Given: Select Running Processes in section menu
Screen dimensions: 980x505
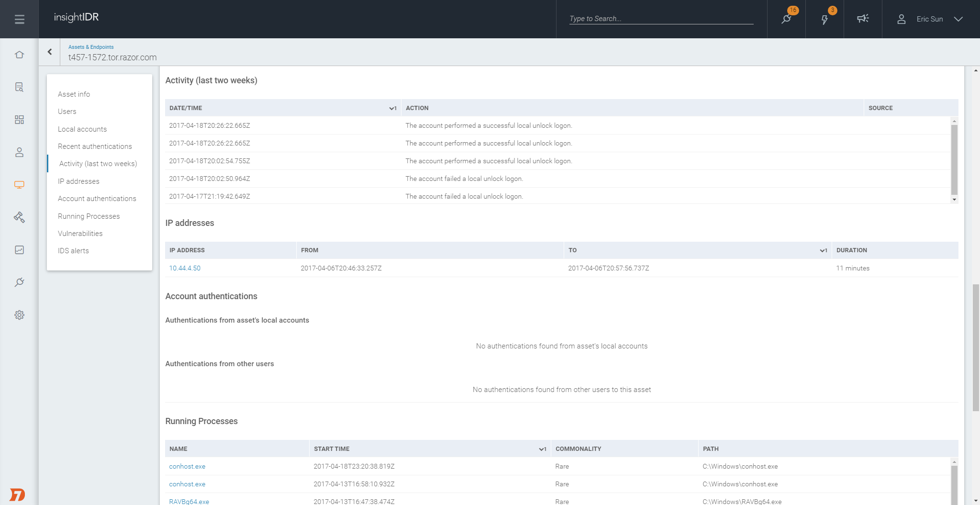Looking at the screenshot, I should [89, 216].
